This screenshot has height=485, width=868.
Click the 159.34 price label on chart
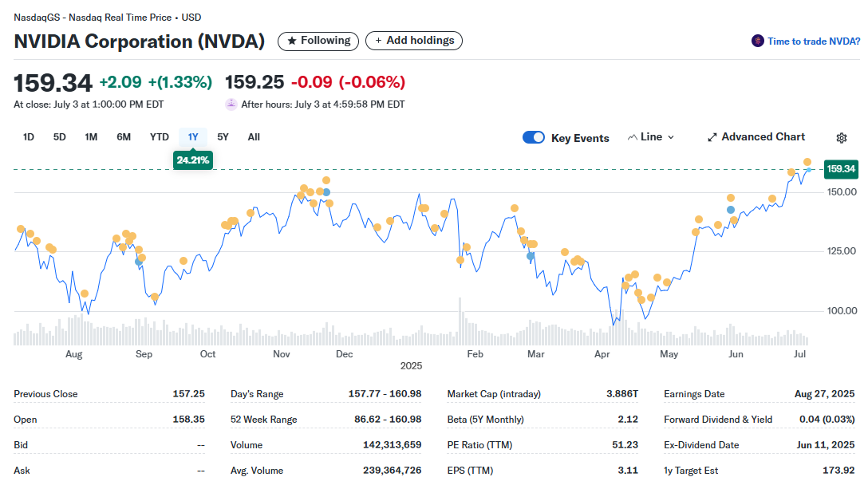tap(841, 169)
